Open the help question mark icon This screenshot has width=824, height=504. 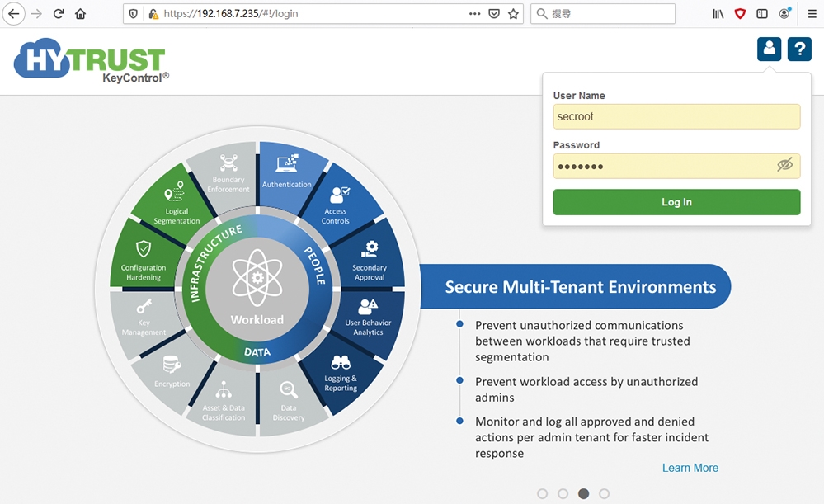pyautogui.click(x=799, y=49)
